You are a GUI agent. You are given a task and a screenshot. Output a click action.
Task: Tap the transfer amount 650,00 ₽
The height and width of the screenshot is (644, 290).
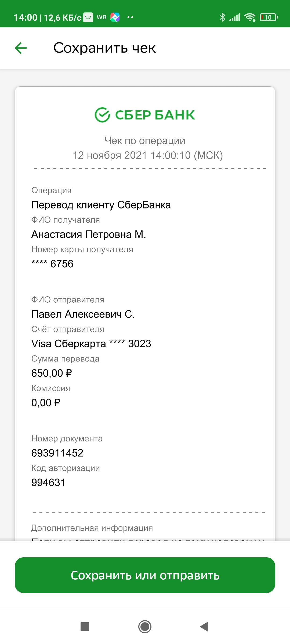[52, 373]
